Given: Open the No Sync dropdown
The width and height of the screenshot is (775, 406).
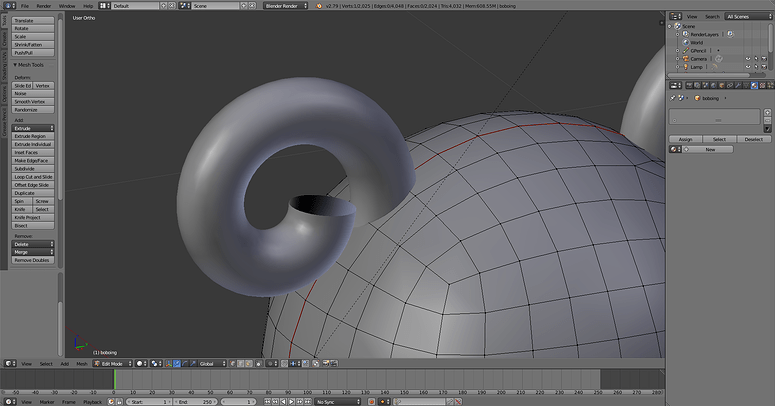Looking at the screenshot, I should click(338, 402).
